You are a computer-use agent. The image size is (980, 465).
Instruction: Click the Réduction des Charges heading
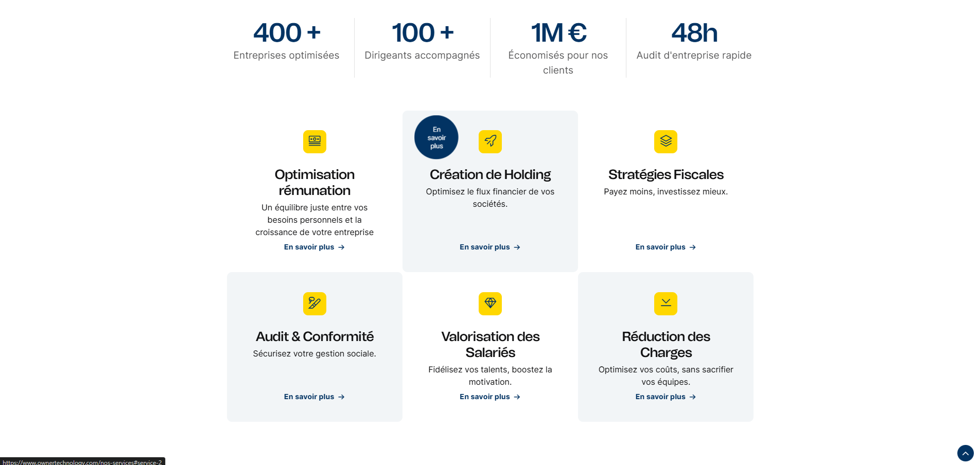click(x=666, y=345)
